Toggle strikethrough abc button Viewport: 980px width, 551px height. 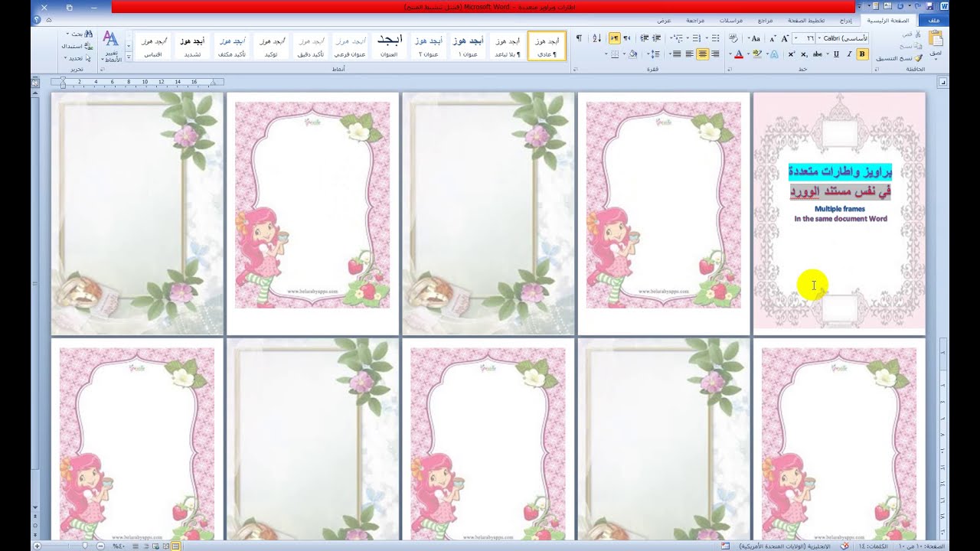(x=817, y=54)
